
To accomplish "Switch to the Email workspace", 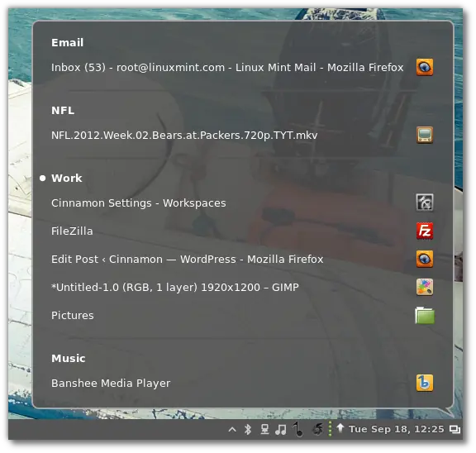I will point(67,42).
